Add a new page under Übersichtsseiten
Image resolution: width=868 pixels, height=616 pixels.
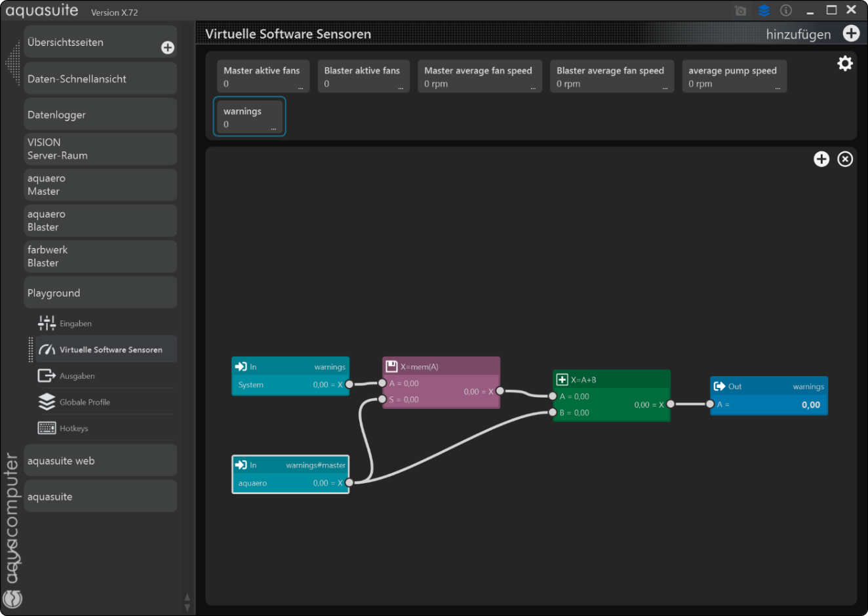pyautogui.click(x=168, y=47)
